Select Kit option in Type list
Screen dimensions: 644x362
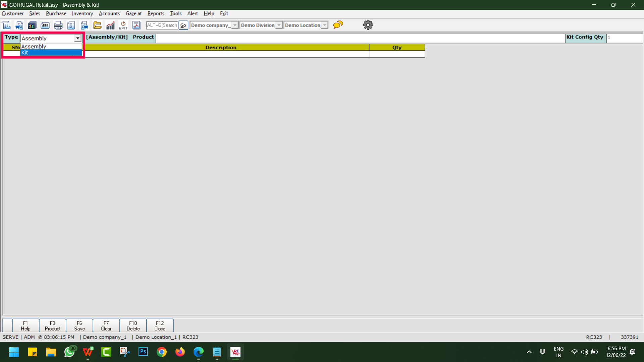coord(50,53)
